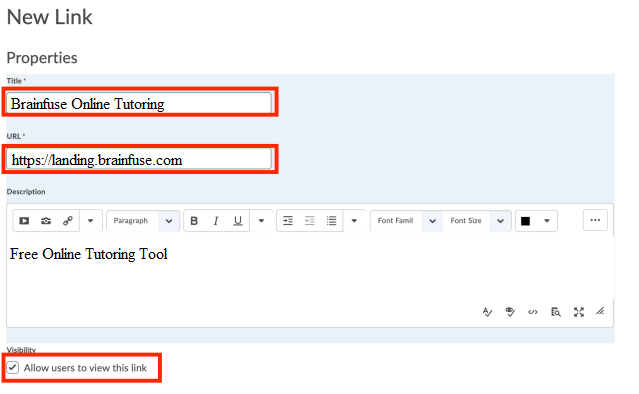Toggle bold formatting
The image size is (639, 394).
pyautogui.click(x=194, y=221)
